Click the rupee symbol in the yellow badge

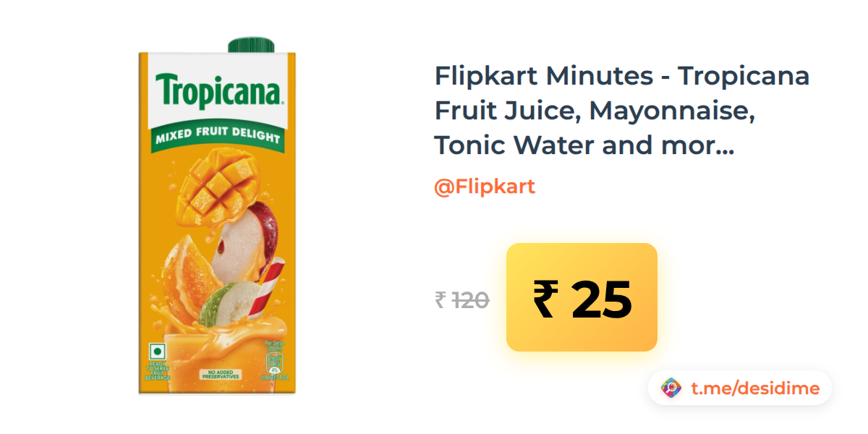tap(545, 298)
